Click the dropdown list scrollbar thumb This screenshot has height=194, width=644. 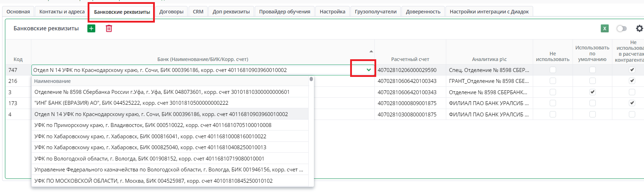coord(311,79)
